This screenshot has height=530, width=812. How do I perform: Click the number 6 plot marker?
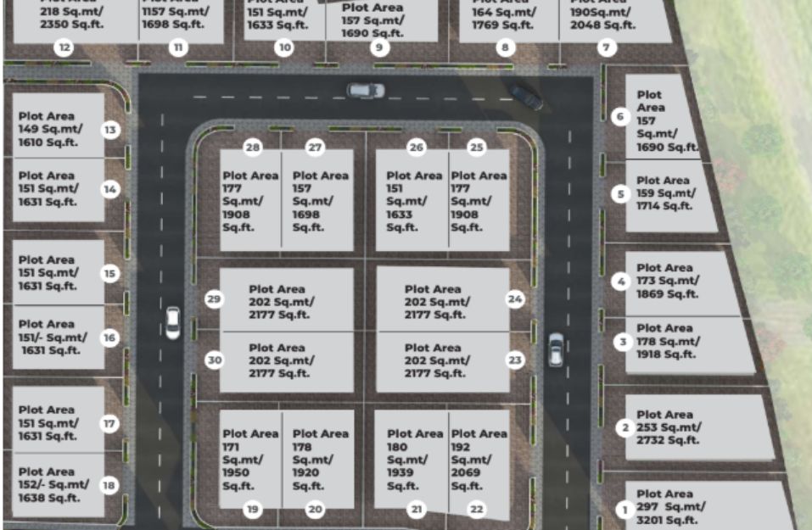pyautogui.click(x=621, y=116)
